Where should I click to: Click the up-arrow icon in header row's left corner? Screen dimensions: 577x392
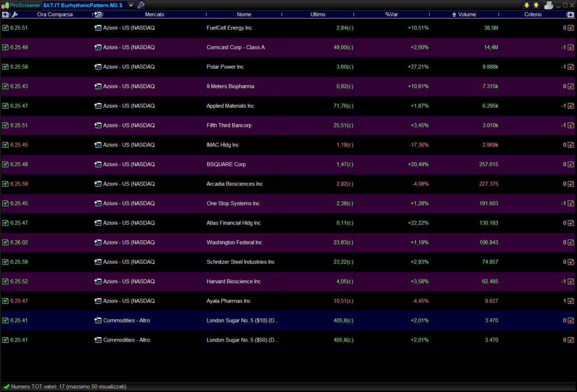coord(5,14)
